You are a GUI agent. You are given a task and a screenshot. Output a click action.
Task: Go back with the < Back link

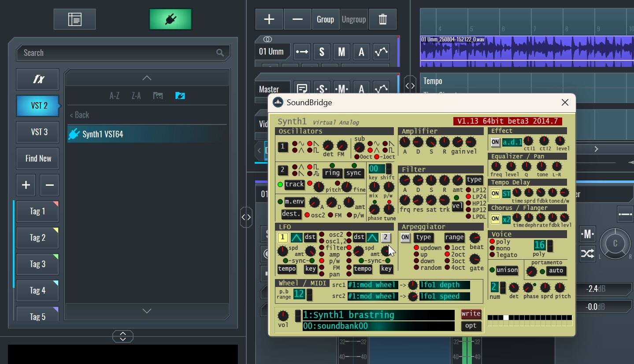coord(79,115)
